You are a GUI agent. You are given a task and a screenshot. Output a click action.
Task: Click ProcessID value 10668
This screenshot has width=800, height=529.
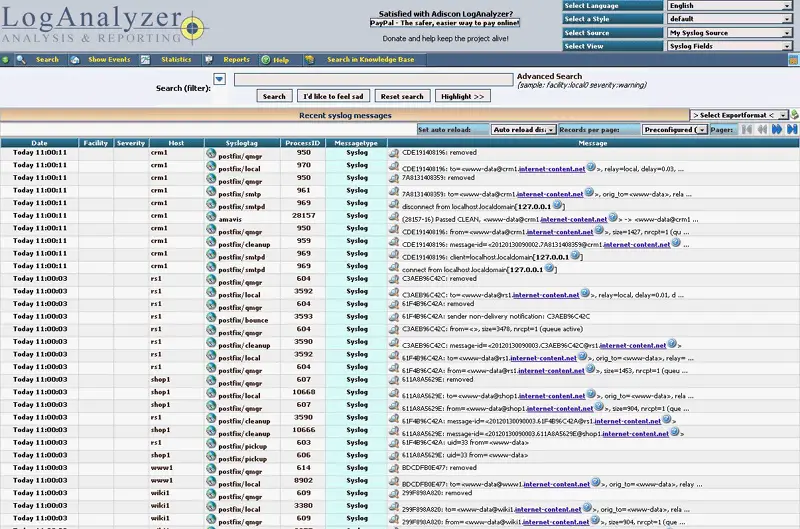tap(303, 392)
